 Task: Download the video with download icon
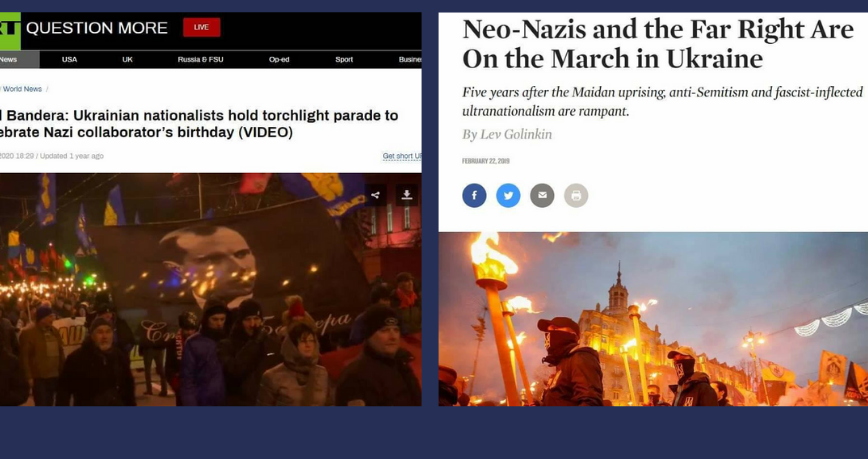pyautogui.click(x=407, y=195)
